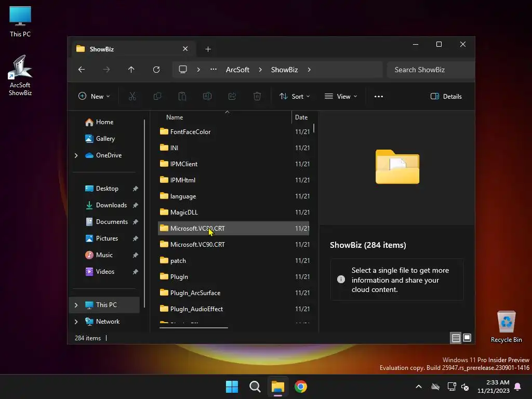The height and width of the screenshot is (399, 532).
Task: Click the taskbar clock and date
Action: tap(494, 387)
